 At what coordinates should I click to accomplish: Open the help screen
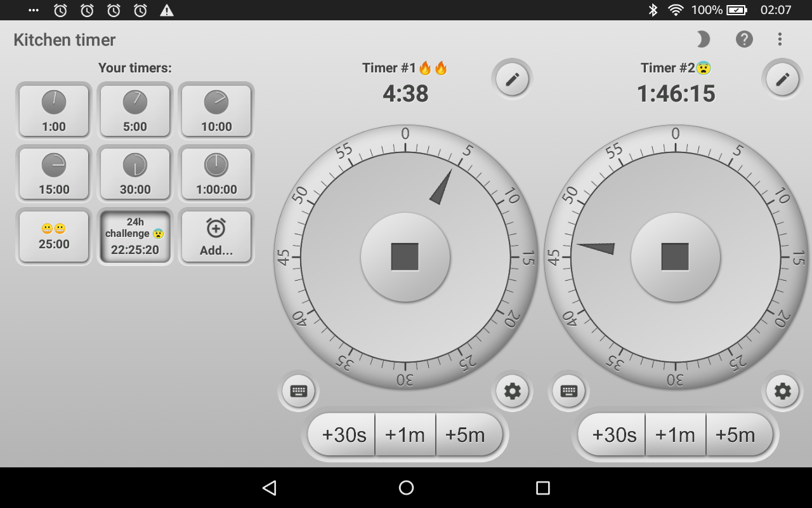743,39
